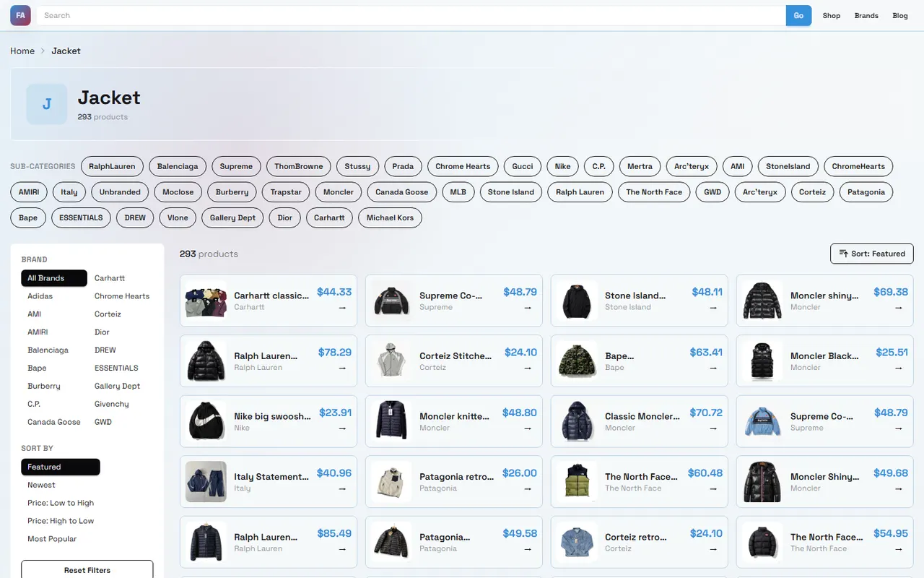924x578 pixels.
Task: Open the camo Bape jacket thumbnail
Action: pos(577,361)
